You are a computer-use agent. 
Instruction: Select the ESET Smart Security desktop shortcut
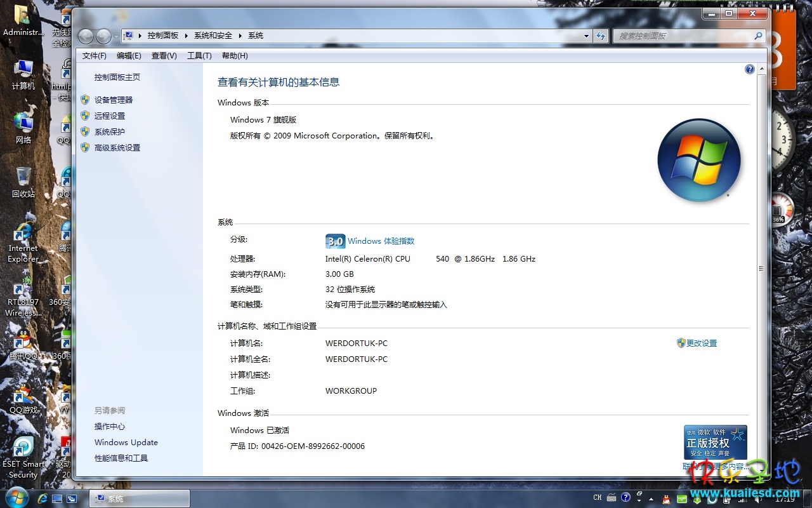[x=23, y=458]
